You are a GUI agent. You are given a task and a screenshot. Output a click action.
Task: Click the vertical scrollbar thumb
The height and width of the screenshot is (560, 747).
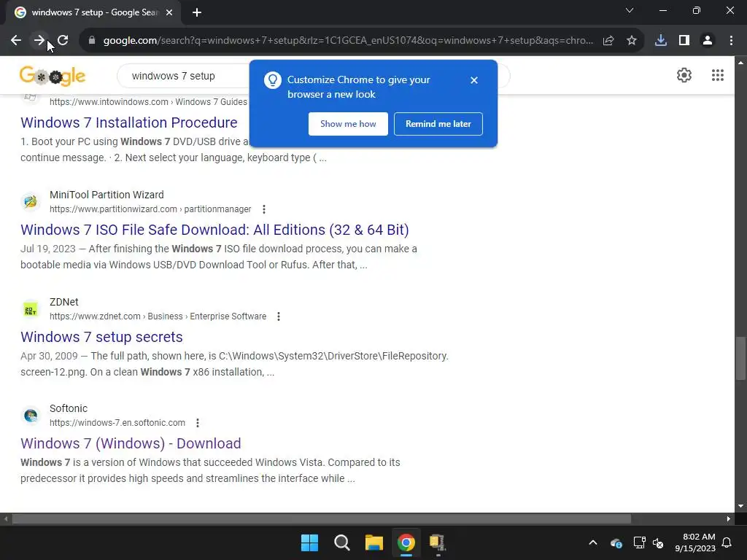[x=740, y=358]
